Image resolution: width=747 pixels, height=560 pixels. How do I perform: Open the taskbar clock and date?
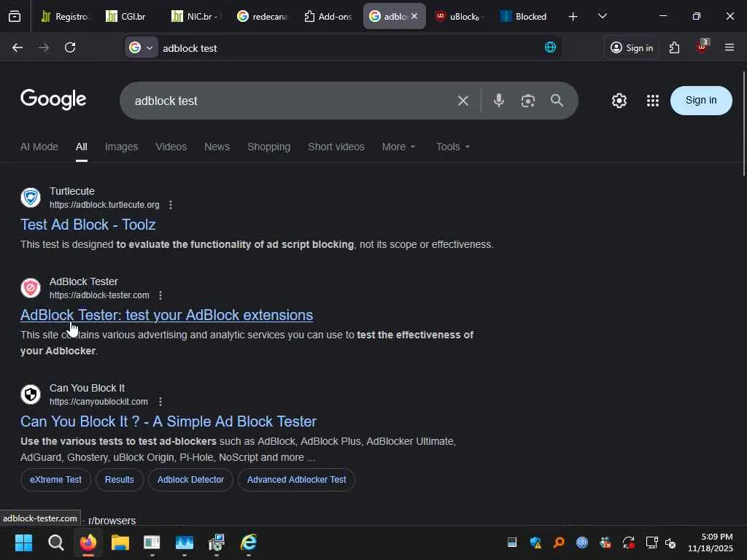click(x=711, y=542)
